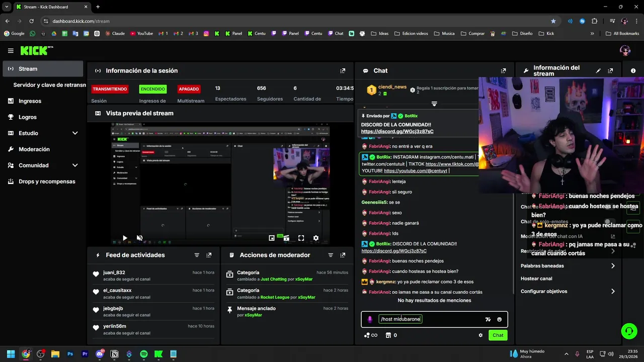Pop out the Información del stream panel
The width and height of the screenshot is (644, 362).
coord(610,71)
